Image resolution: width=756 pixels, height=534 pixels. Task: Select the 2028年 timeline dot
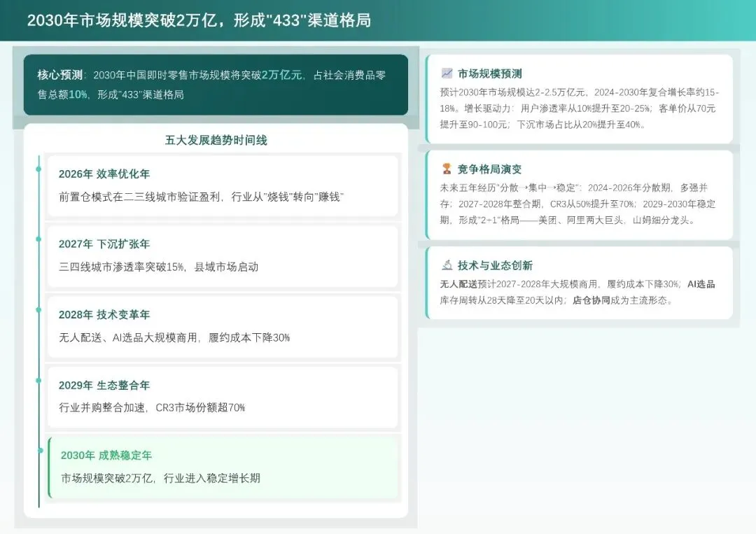[38, 310]
